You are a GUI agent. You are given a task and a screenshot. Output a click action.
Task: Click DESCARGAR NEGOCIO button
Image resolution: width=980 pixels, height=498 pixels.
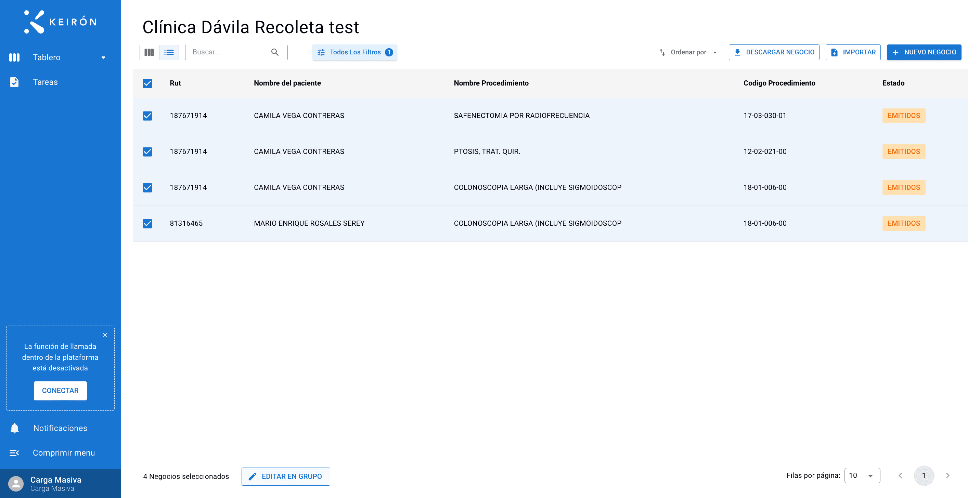pos(774,52)
